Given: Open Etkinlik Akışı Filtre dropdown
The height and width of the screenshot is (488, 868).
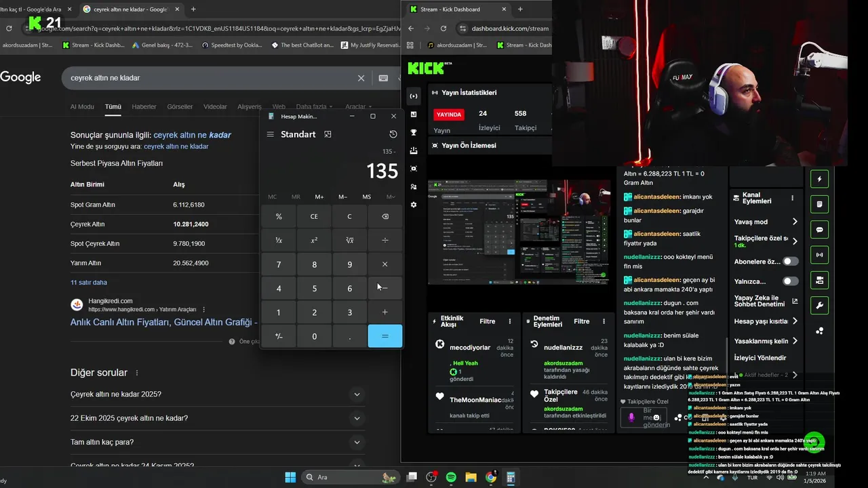Looking at the screenshot, I should pyautogui.click(x=488, y=321).
